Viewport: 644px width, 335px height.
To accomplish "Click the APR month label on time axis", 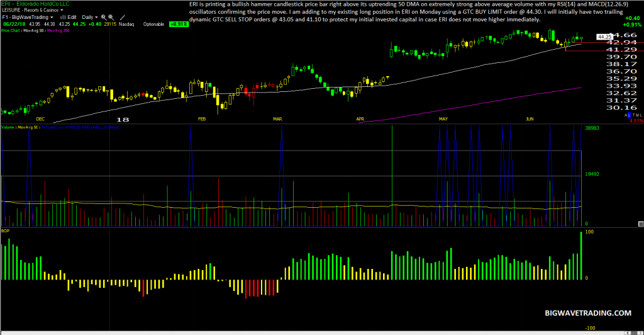I will pos(360,119).
